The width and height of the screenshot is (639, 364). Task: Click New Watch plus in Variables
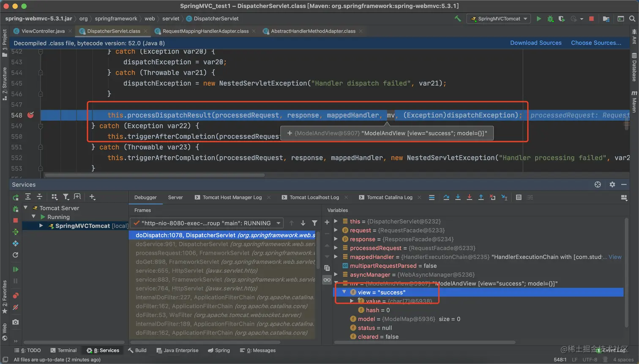click(327, 222)
